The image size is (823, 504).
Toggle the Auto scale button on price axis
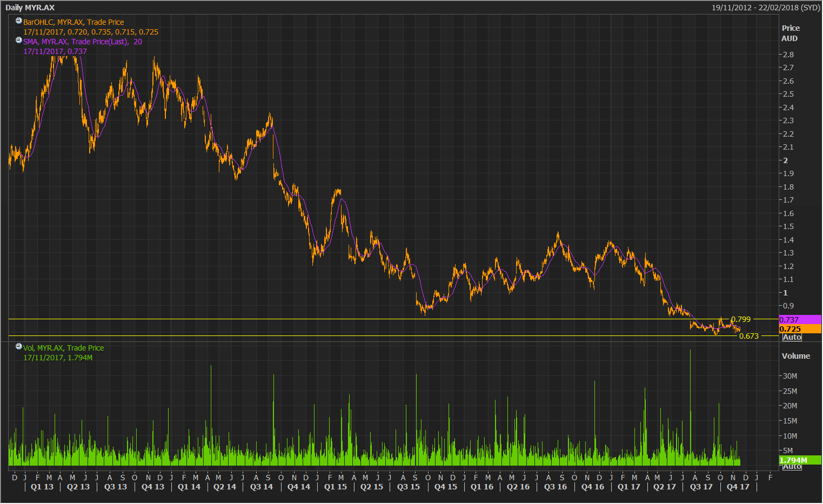(x=792, y=337)
